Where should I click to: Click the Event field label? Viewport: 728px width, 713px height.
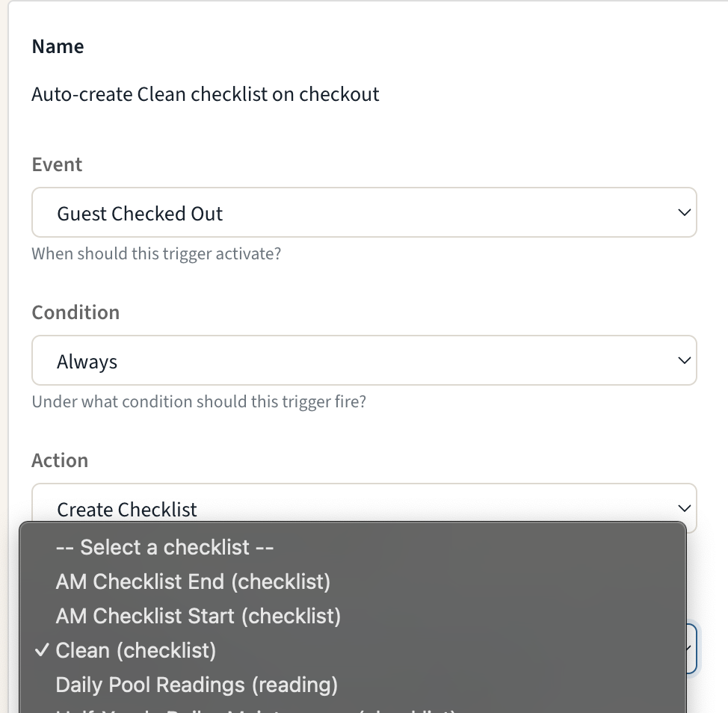coord(57,164)
